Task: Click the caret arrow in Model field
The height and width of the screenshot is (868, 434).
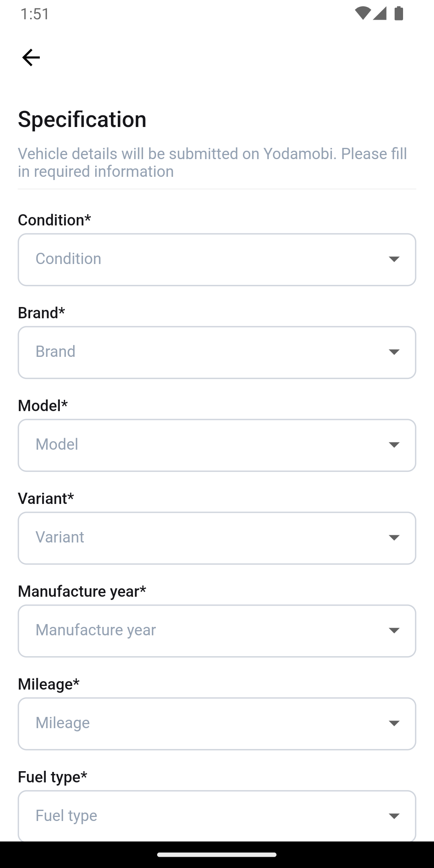Action: (394, 445)
